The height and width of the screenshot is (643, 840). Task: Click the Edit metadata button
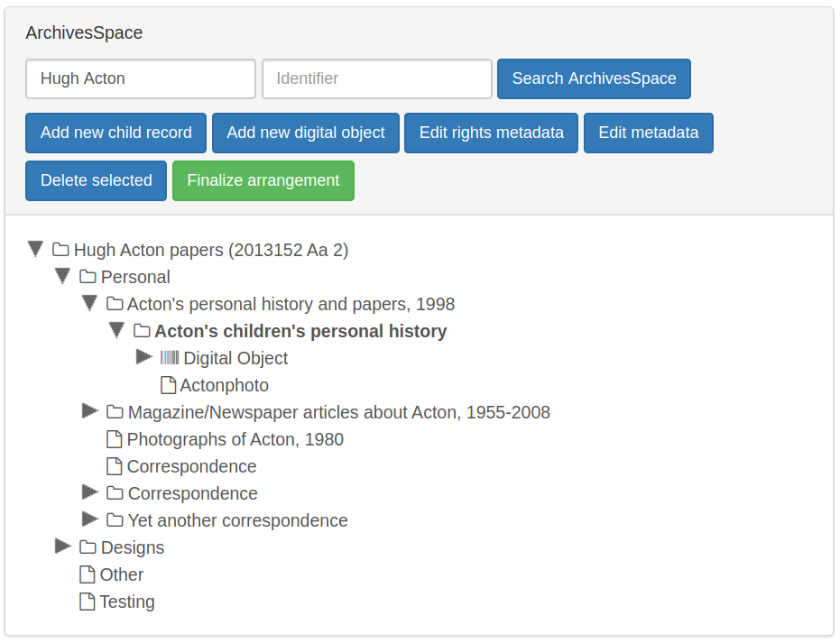coord(648,133)
